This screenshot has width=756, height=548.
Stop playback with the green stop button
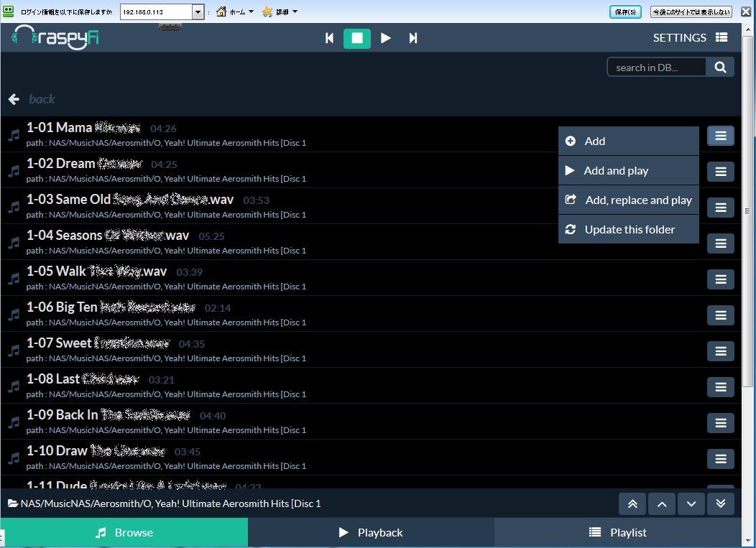[356, 38]
